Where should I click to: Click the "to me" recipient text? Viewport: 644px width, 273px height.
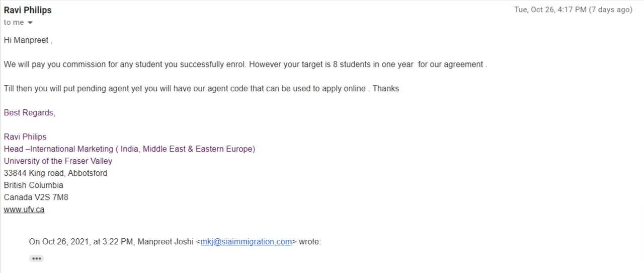click(x=14, y=22)
